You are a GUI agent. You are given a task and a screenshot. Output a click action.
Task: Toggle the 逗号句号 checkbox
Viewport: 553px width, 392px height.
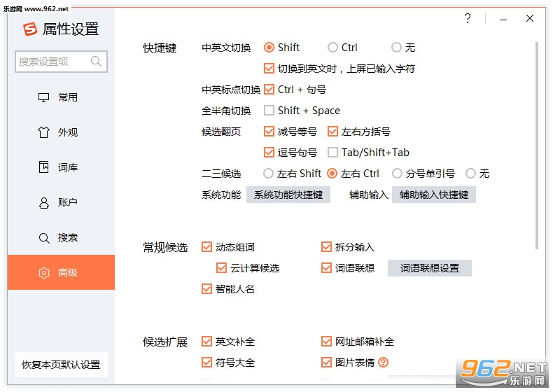269,153
